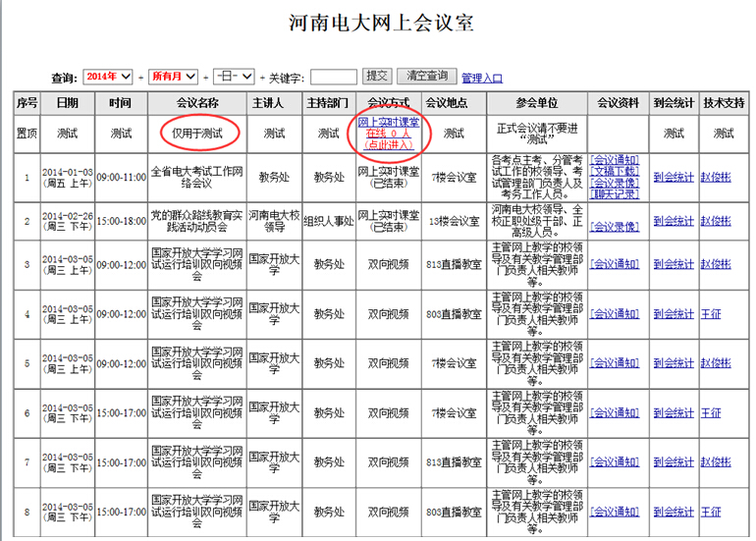Click the 关键字 keyword input field
This screenshot has width=756, height=541.
(x=334, y=77)
